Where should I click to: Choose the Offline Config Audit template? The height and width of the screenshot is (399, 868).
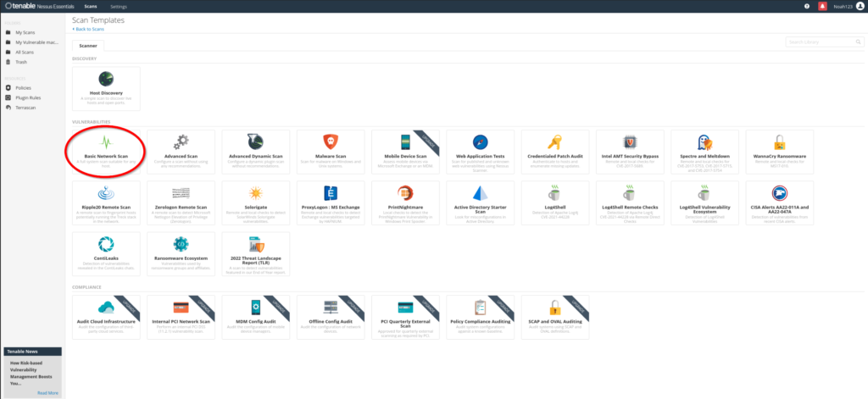pyautogui.click(x=331, y=317)
